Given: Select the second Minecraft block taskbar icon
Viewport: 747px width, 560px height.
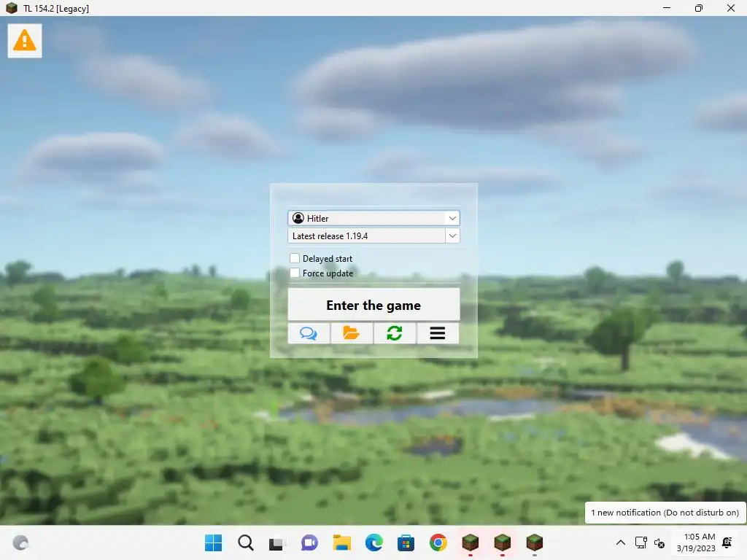Looking at the screenshot, I should click(502, 542).
